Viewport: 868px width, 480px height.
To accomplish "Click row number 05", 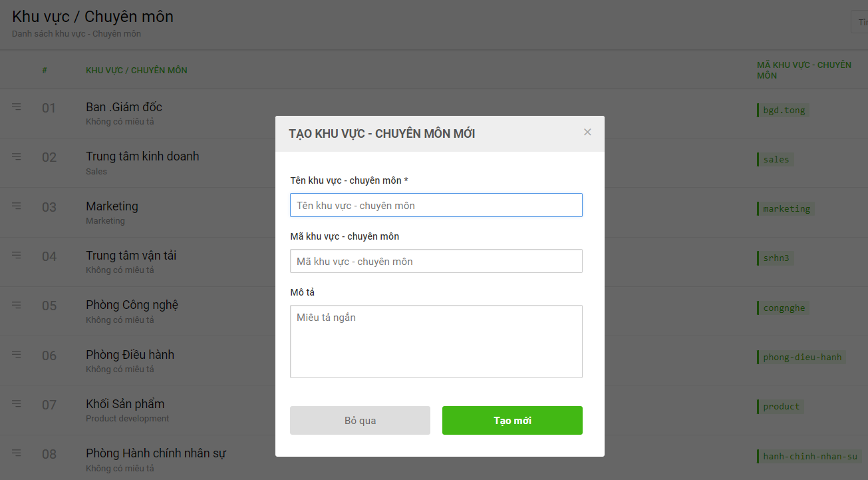I will 49,306.
